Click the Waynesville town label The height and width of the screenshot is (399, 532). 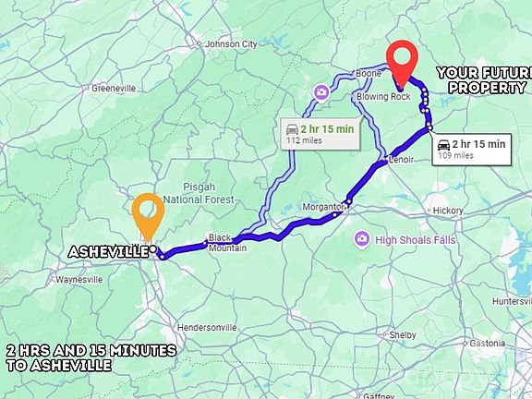pos(79,280)
